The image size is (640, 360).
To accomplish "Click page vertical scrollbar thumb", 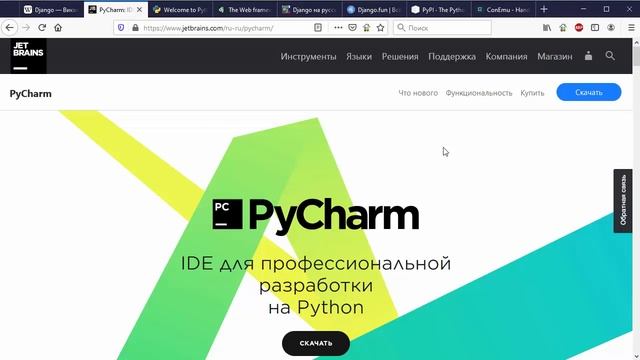I will click(636, 56).
